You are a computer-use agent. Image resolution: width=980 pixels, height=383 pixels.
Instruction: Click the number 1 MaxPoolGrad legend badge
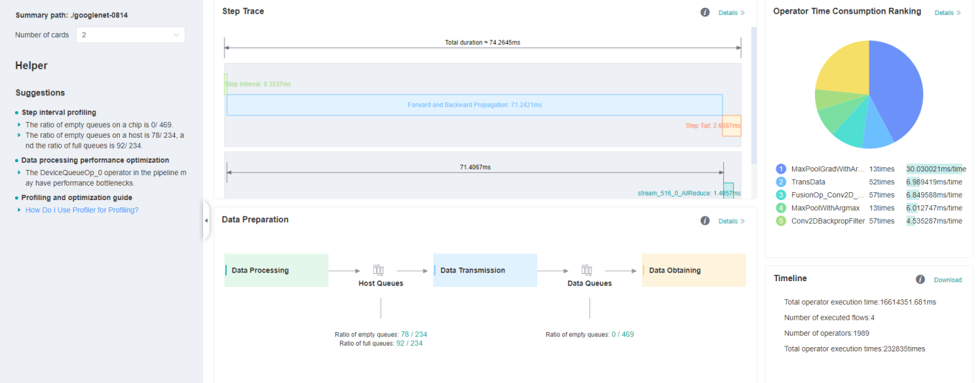781,169
